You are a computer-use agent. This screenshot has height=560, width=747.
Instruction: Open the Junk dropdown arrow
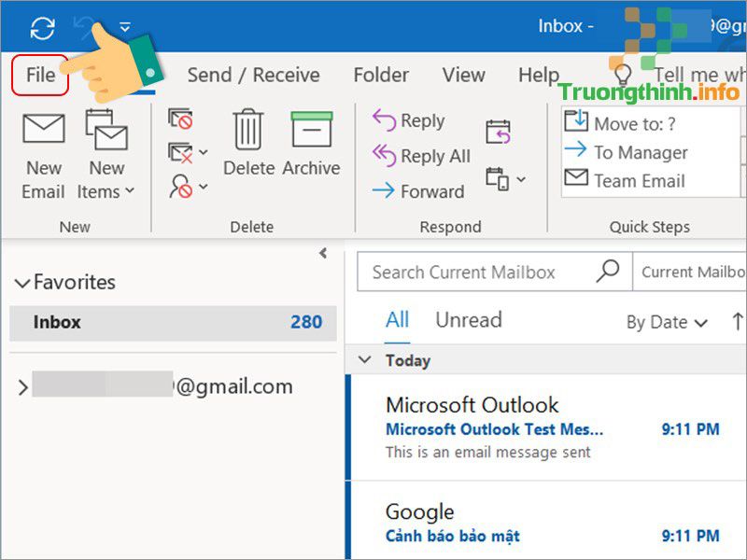click(x=204, y=186)
